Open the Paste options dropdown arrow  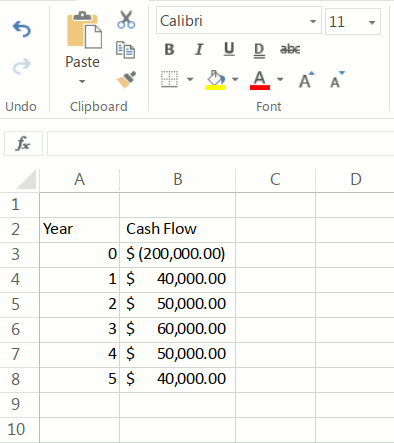point(82,81)
